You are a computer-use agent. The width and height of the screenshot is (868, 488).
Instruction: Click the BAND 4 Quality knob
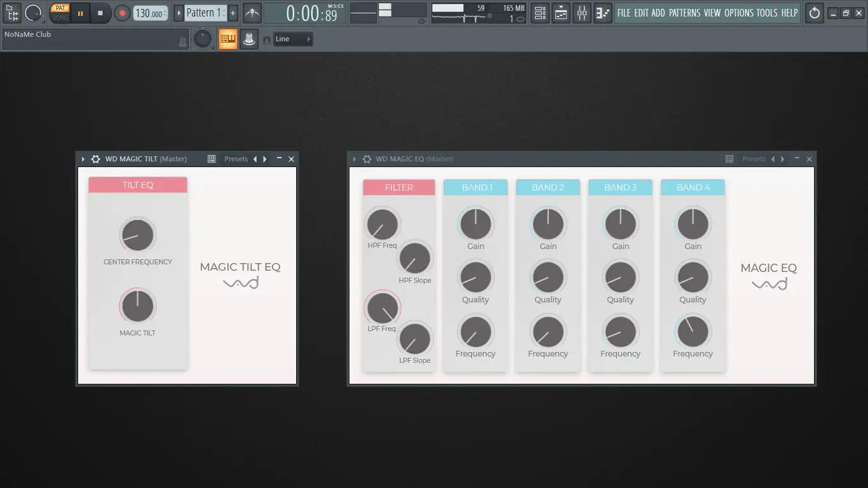coord(693,278)
